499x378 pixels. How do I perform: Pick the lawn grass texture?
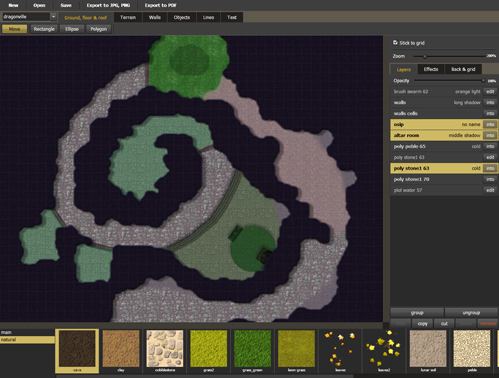click(x=296, y=351)
